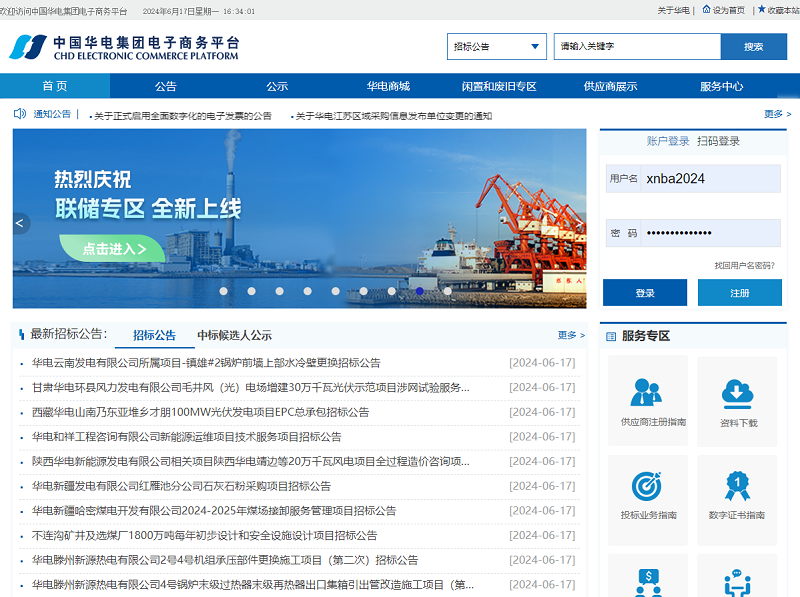Screen dimensions: 800x597
Task: Click the 登录 login button
Action: pos(645,293)
